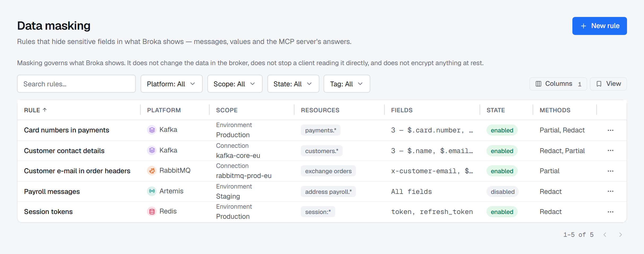This screenshot has width=644, height=254.
Task: Expand the Tag: All filter
Action: 347,84
